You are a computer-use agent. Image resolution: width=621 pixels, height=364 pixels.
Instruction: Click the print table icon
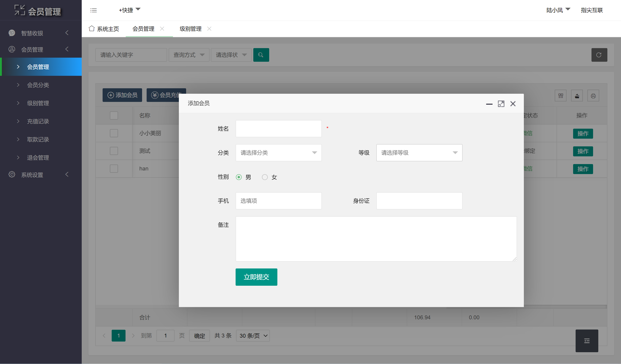click(593, 96)
